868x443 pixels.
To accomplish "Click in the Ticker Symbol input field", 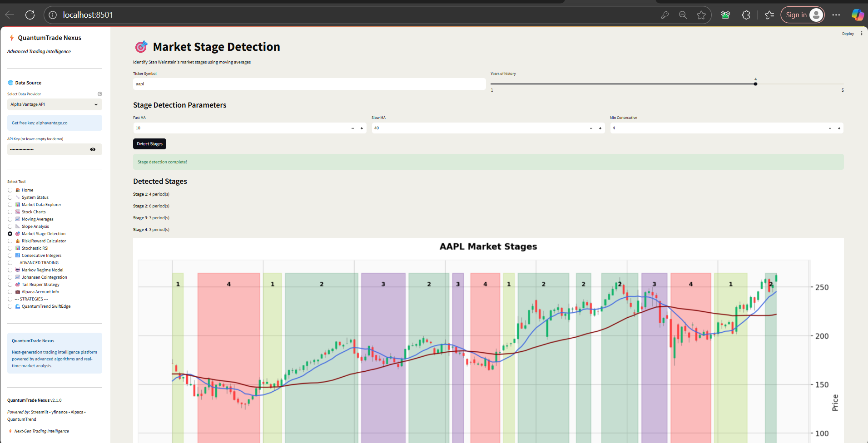I will (309, 84).
